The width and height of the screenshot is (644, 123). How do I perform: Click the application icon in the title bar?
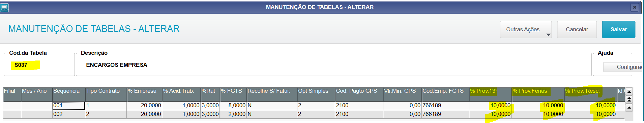click(5, 7)
